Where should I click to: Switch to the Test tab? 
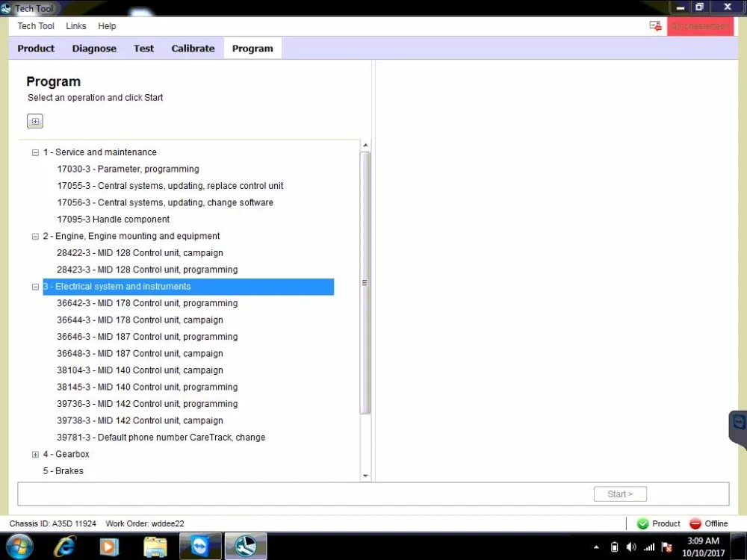point(143,48)
